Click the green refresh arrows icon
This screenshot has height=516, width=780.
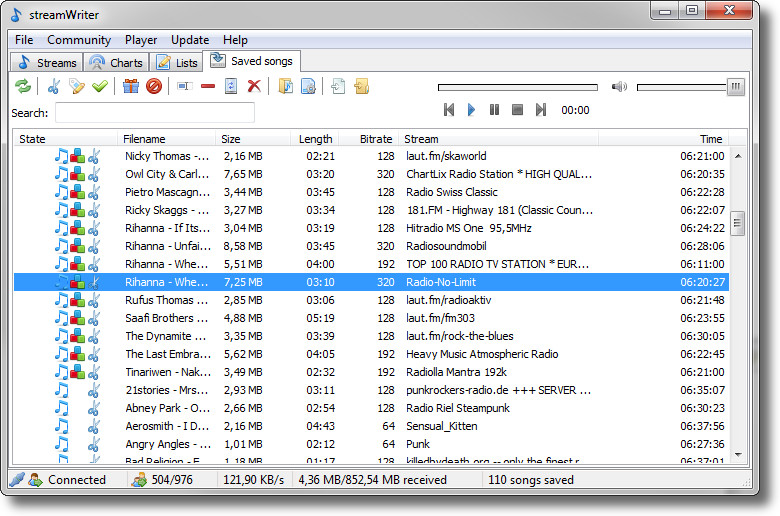tap(23, 87)
